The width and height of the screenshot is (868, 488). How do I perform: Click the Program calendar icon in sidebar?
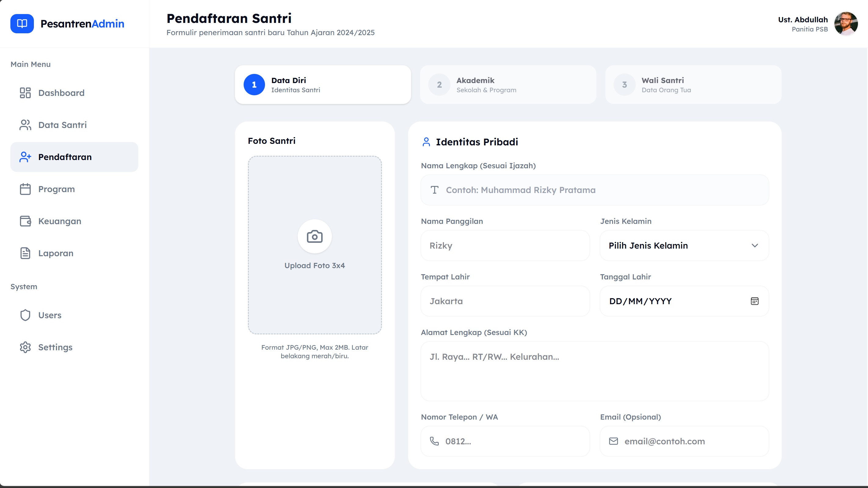tap(25, 189)
